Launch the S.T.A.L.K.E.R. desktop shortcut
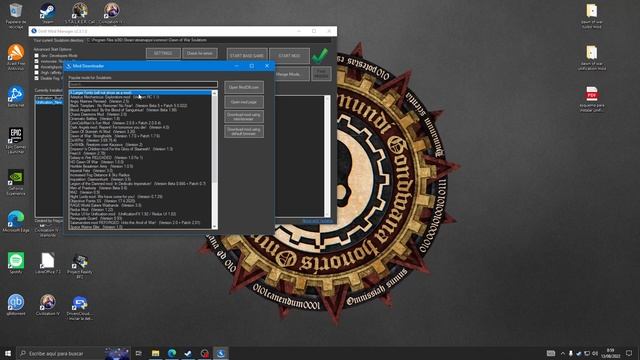The width and height of the screenshot is (640, 360). click(80, 13)
